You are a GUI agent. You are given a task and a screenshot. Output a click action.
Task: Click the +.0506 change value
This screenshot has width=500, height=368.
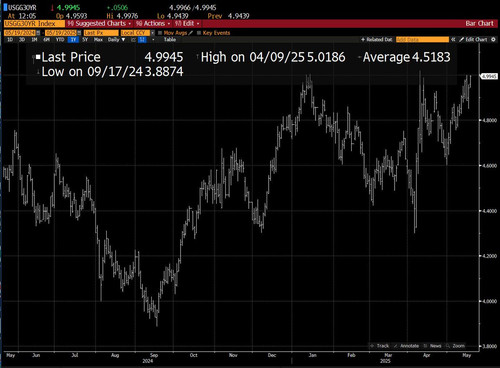117,7
